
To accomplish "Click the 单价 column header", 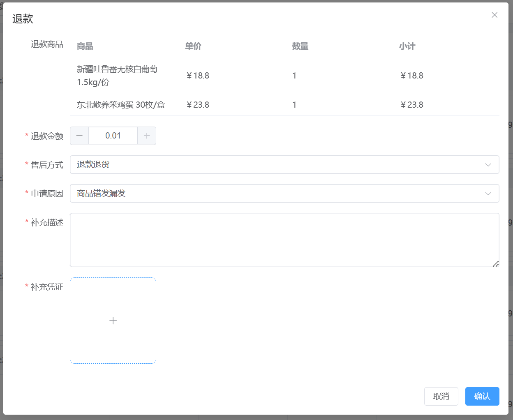I will [x=193, y=46].
